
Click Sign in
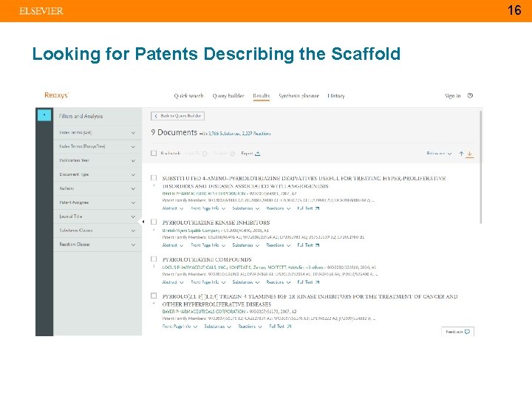(453, 96)
